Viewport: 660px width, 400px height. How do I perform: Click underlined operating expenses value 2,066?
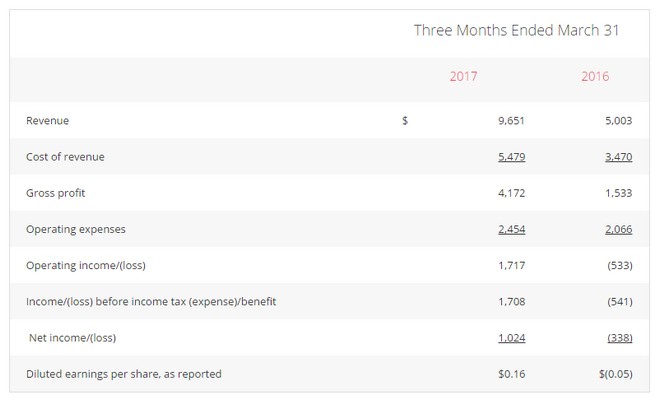point(616,229)
